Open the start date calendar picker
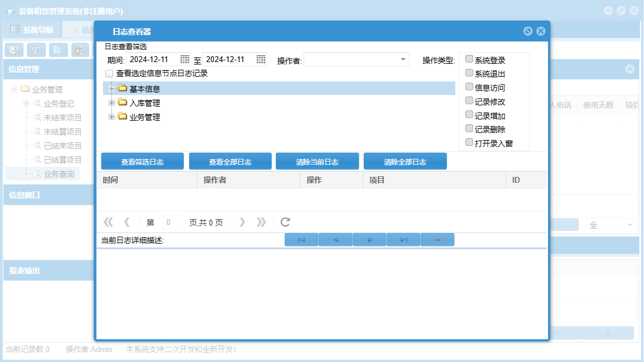The width and height of the screenshot is (644, 362). pos(185,59)
